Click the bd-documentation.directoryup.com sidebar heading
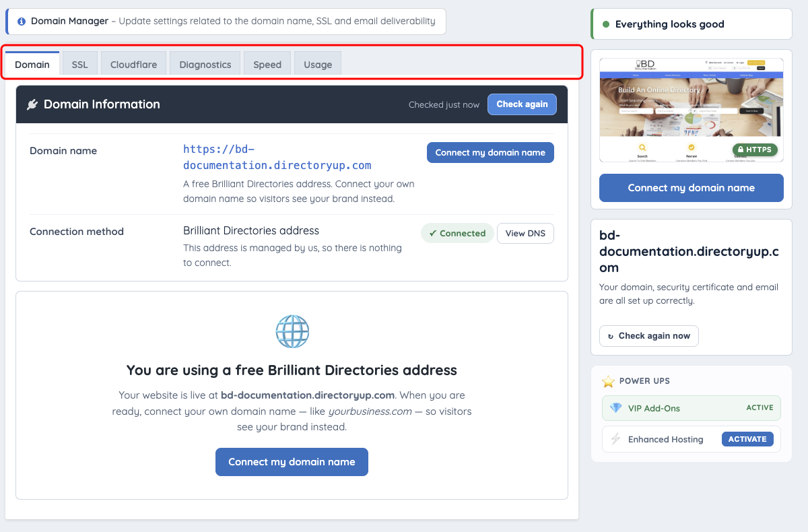Image resolution: width=808 pixels, height=532 pixels. (689, 251)
